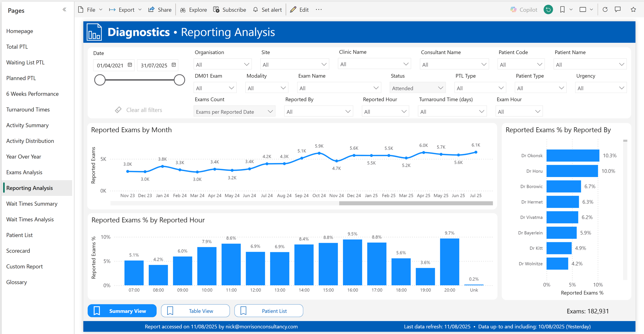Click the bookmark icon in toolbar
644x334 pixels.
562,10
